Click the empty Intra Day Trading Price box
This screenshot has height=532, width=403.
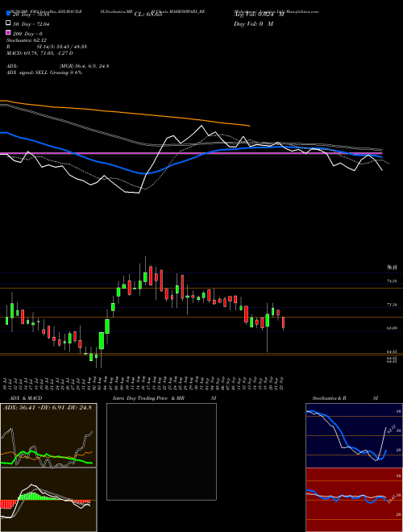[x=161, y=451]
